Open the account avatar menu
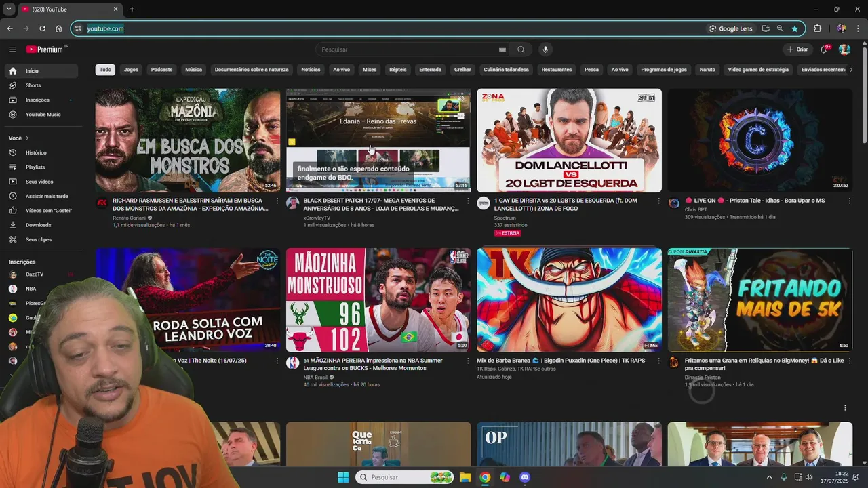868x488 pixels. [x=844, y=49]
